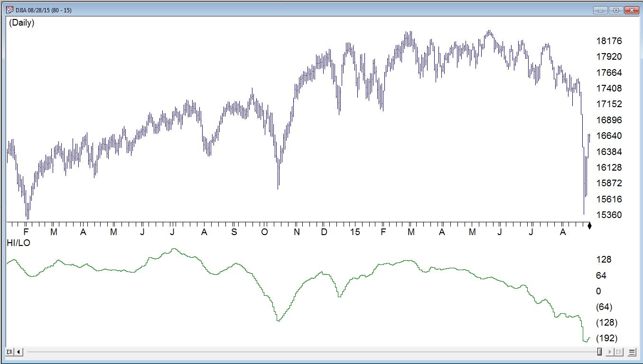Click the right ER button on the bottom bar
The image size is (643, 364).
point(618,352)
